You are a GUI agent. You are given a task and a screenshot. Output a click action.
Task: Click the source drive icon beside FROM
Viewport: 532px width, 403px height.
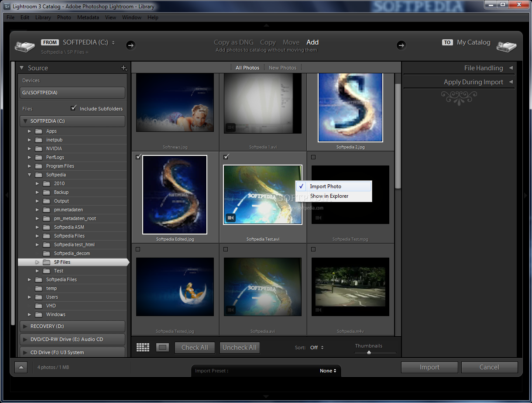[x=25, y=46]
